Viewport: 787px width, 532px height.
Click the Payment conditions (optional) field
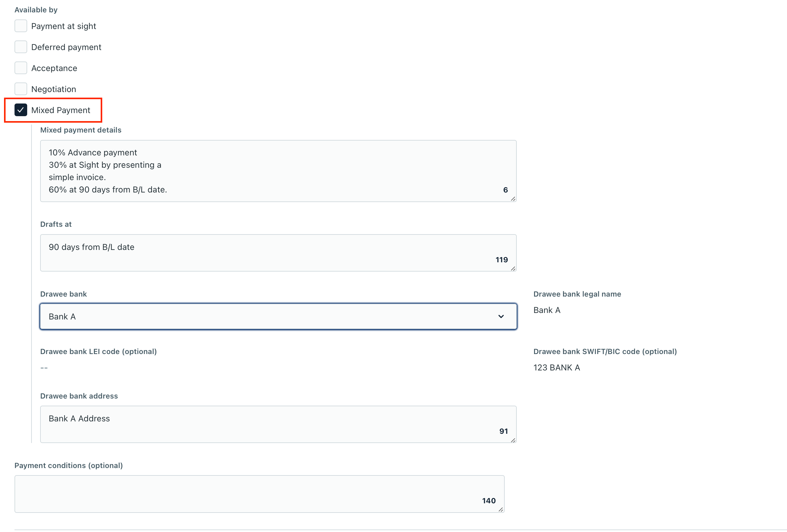pos(259,494)
